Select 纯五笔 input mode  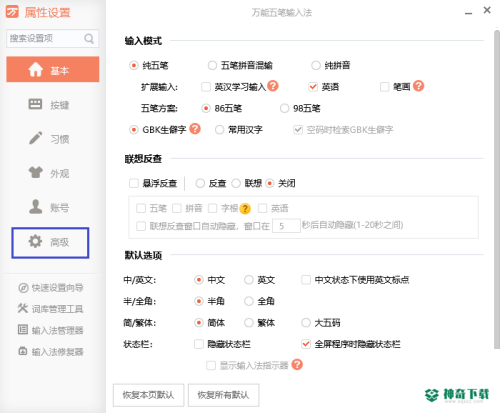point(134,65)
